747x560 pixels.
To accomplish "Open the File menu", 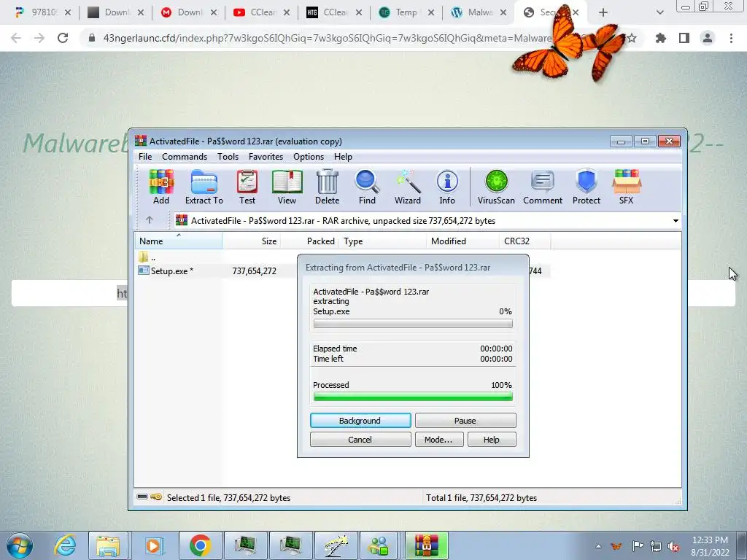I will (x=145, y=157).
